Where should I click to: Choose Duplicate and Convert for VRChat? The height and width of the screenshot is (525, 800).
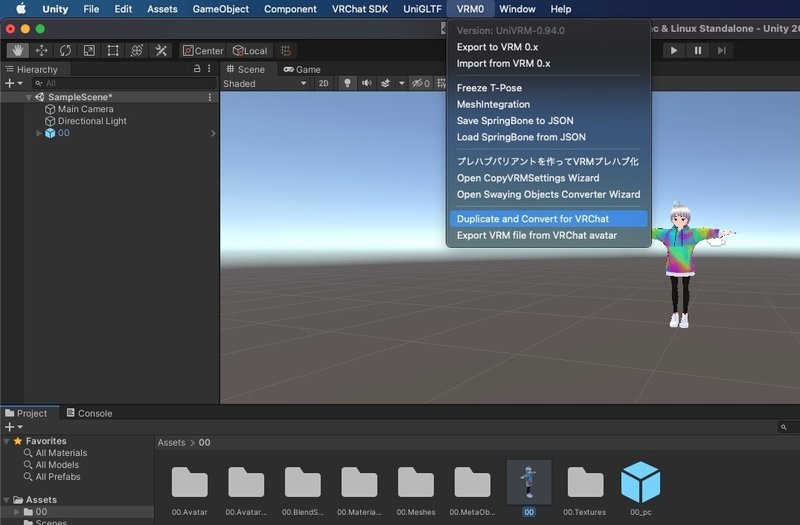(548, 219)
